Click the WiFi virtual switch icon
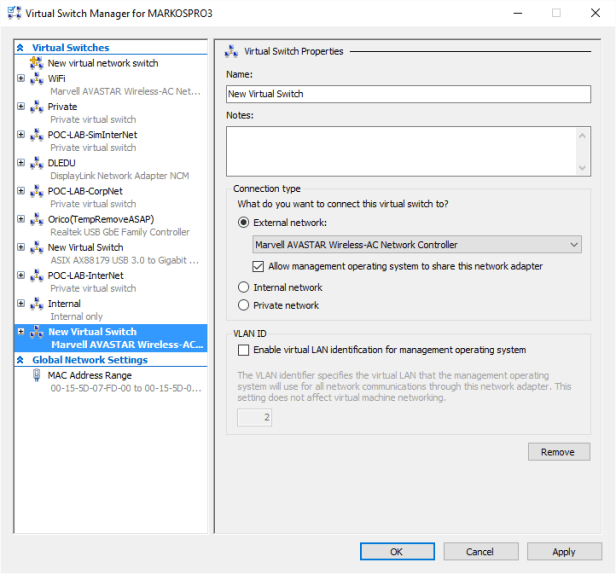Image resolution: width=616 pixels, height=574 pixels. tap(37, 78)
